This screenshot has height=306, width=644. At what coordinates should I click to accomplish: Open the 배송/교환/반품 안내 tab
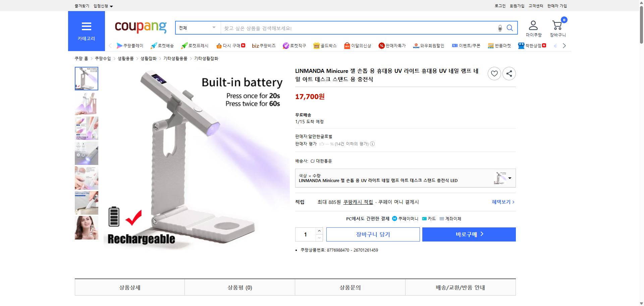[460, 287]
